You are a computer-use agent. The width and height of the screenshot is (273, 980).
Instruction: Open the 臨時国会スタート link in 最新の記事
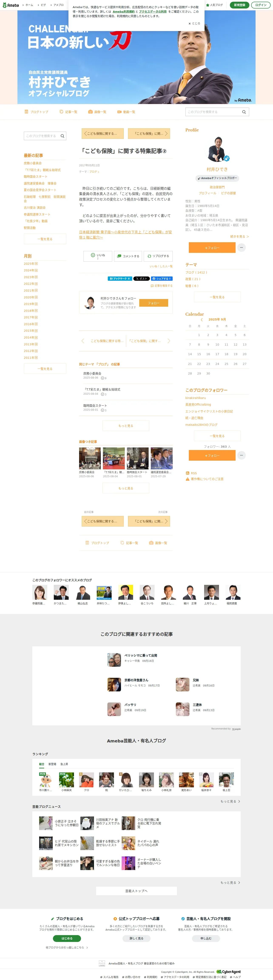36,177
